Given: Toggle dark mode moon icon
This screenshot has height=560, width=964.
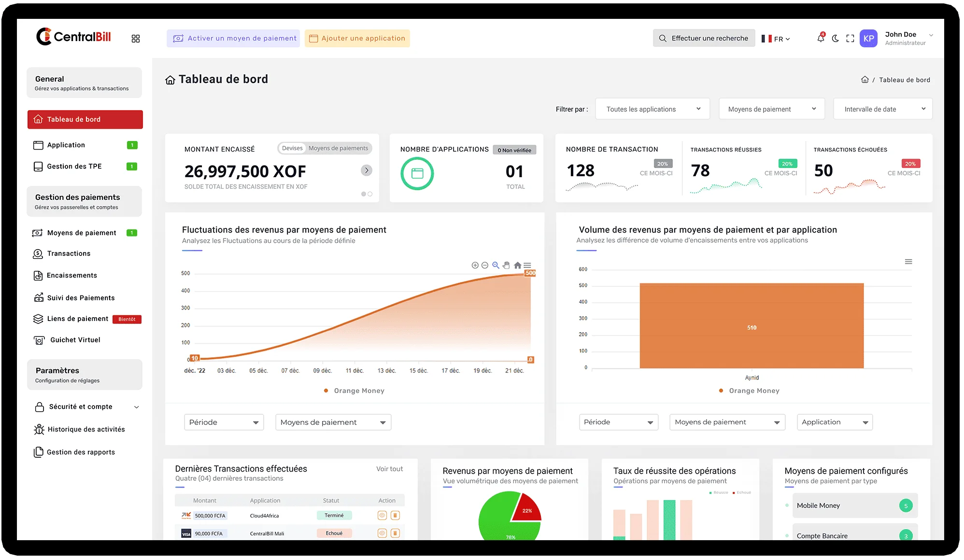Looking at the screenshot, I should pyautogui.click(x=835, y=39).
